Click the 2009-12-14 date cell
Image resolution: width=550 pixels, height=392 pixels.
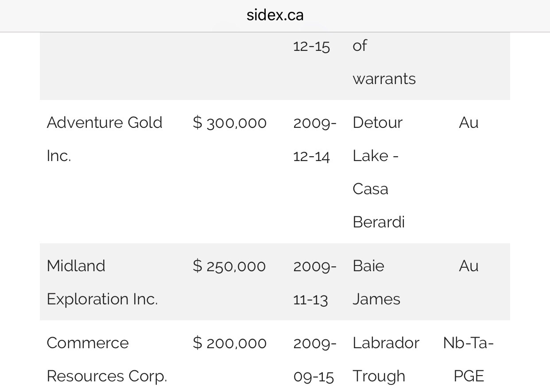[x=314, y=139]
